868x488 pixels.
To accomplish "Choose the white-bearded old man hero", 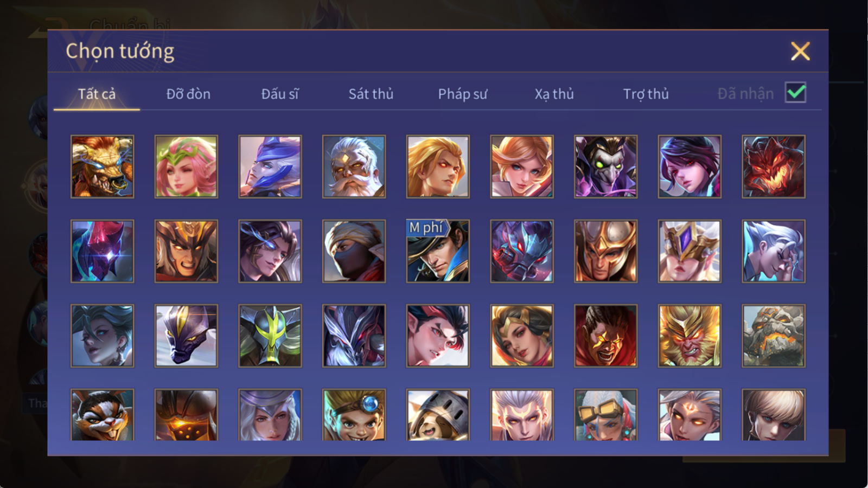I will (x=354, y=166).
